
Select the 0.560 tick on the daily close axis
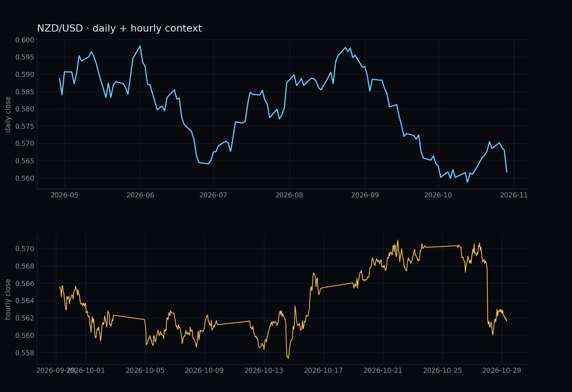(x=25, y=178)
